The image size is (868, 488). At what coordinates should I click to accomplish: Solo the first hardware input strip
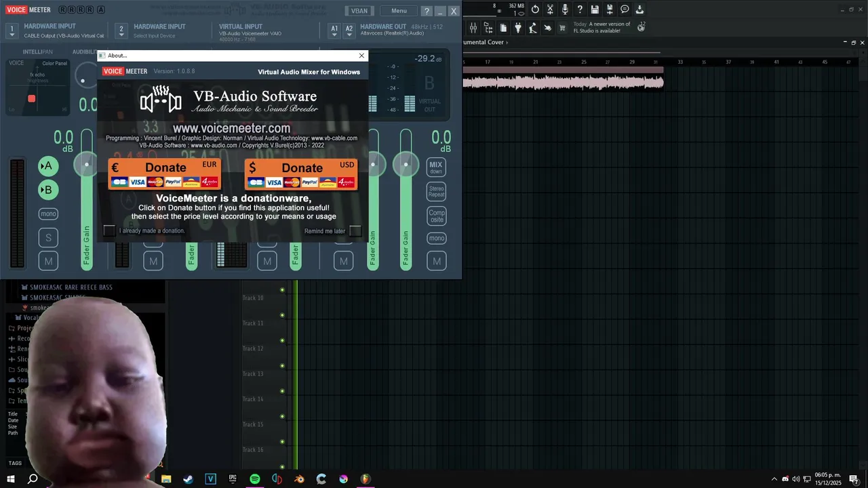coord(48,238)
